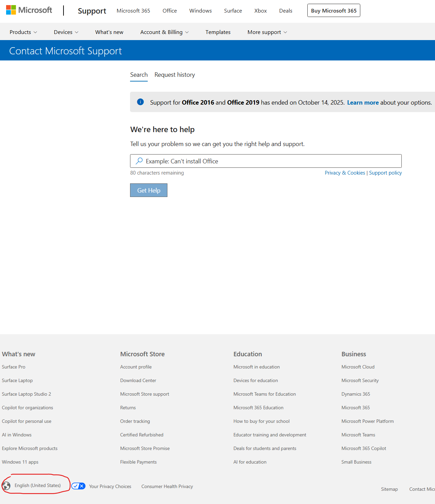Click the search magnifier icon in the help box

click(139, 161)
